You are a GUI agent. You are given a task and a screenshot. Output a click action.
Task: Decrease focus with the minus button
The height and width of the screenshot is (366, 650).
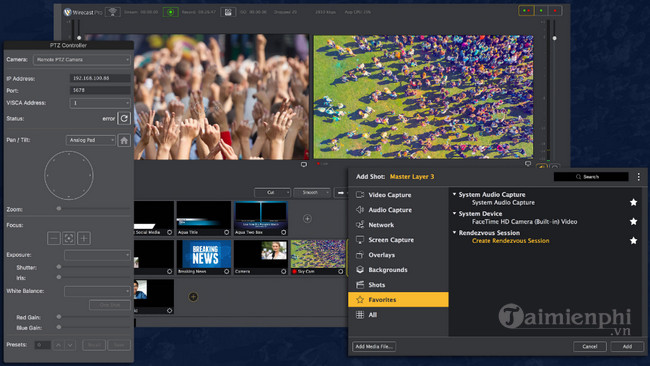click(x=53, y=238)
